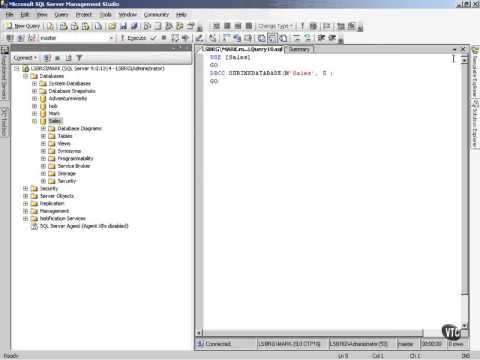
Task: Click the Object Explorer stop icon
Action: [x=57, y=58]
